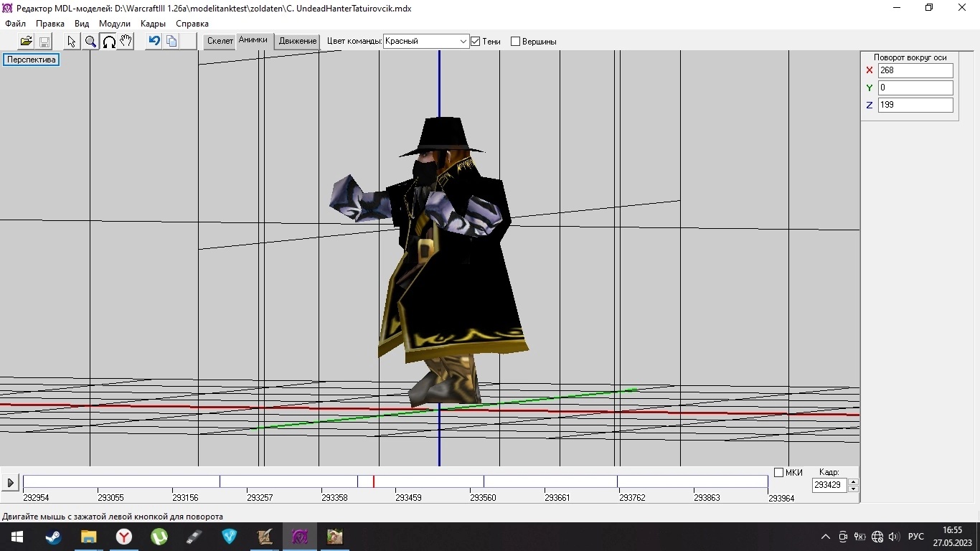Choose the rotate view tool
Image resolution: width=980 pixels, height=551 pixels.
109,42
